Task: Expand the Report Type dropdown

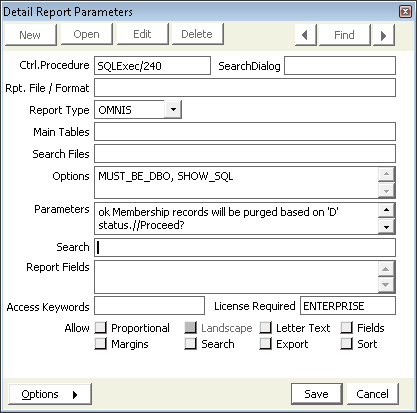Action: [173, 109]
